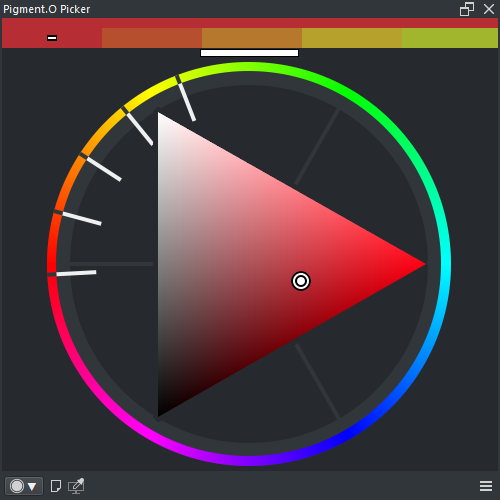Click the triangle color selection cursor

click(x=301, y=281)
